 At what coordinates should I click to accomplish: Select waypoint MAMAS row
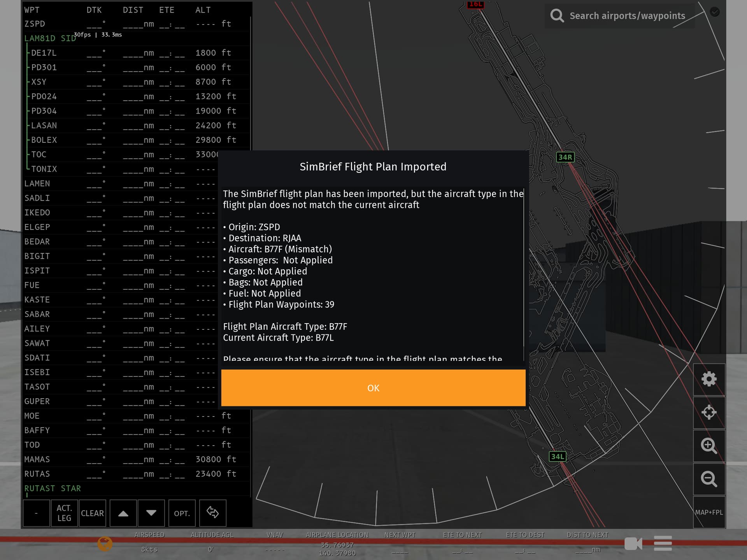point(136,459)
